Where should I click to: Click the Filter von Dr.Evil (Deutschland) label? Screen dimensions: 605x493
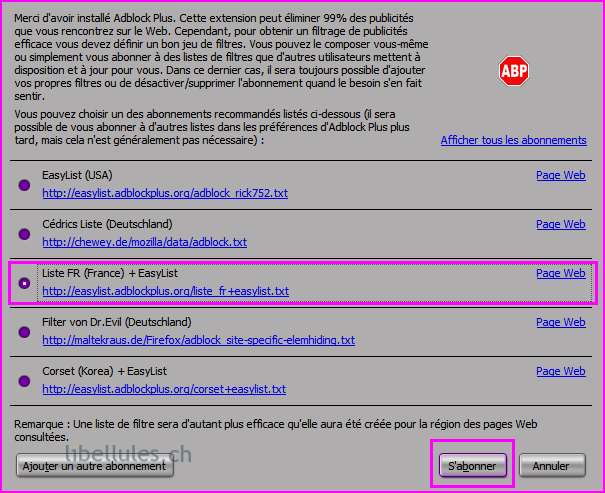pos(117,322)
